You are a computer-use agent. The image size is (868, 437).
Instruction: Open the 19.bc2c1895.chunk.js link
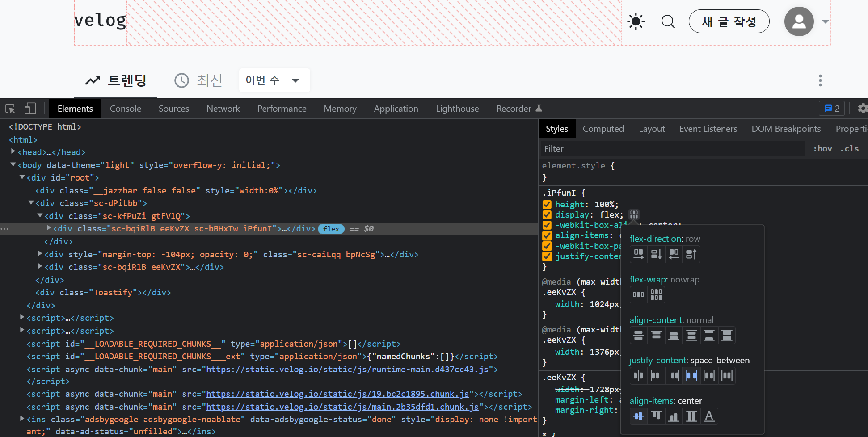click(x=337, y=394)
